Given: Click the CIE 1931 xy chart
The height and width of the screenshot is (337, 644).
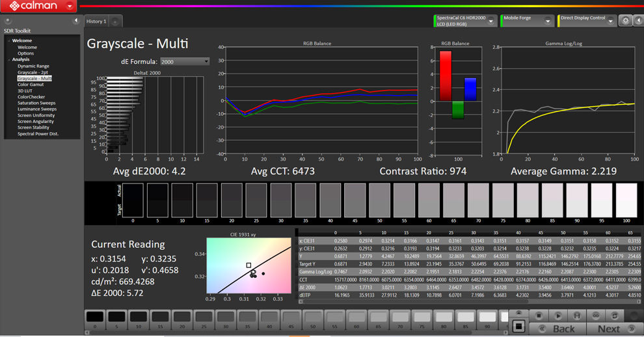Looking at the screenshot, I should (248, 265).
